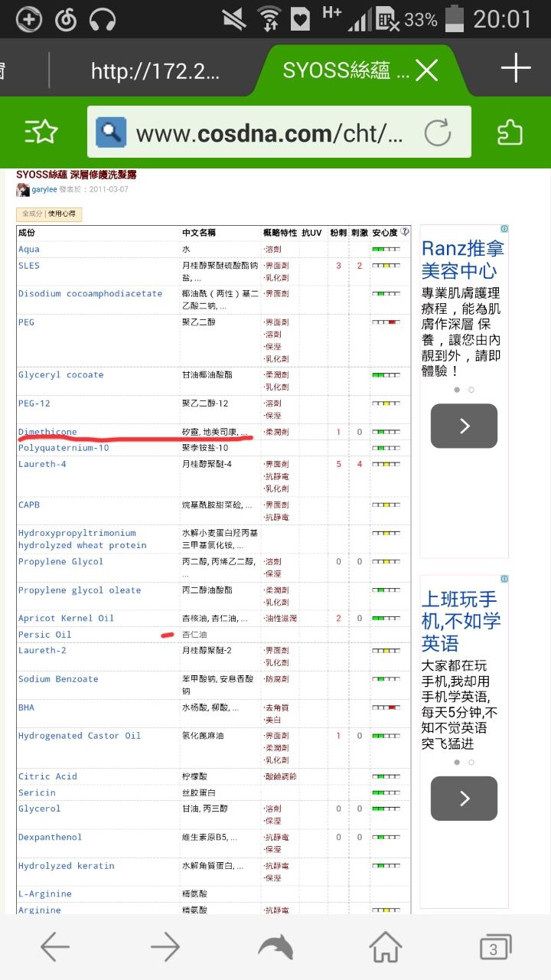
Task: Open the Dexpanthenol link
Action: [50, 838]
